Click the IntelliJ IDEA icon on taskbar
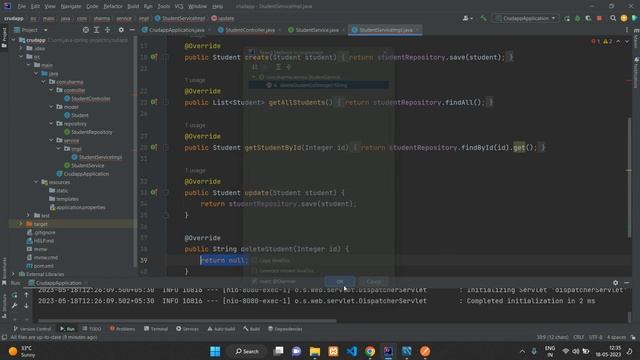This screenshot has height=360, width=640. pos(388,351)
